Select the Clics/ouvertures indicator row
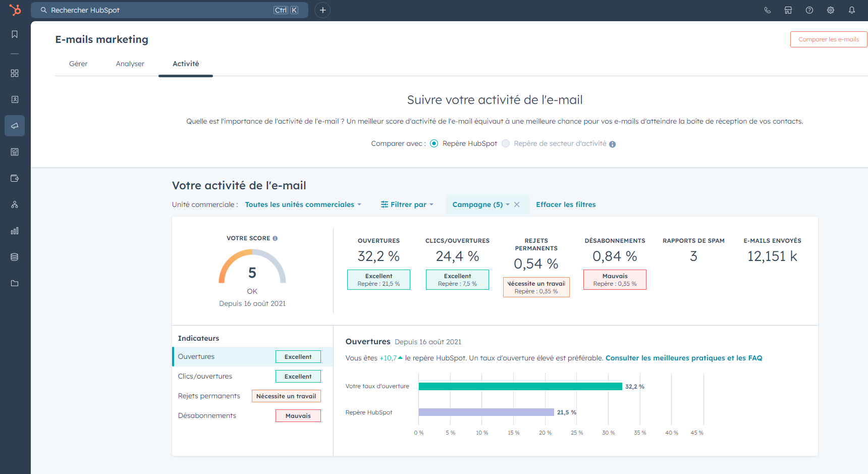This screenshot has height=474, width=868. click(252, 376)
